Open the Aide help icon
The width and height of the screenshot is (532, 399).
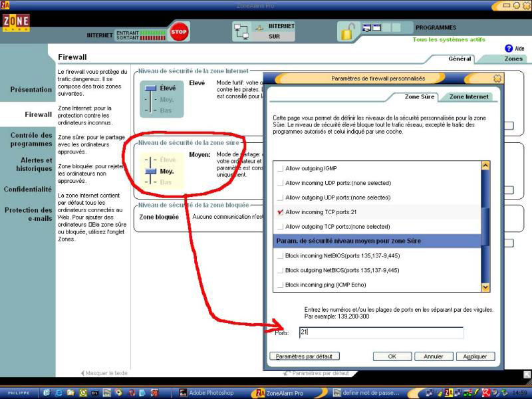point(509,49)
